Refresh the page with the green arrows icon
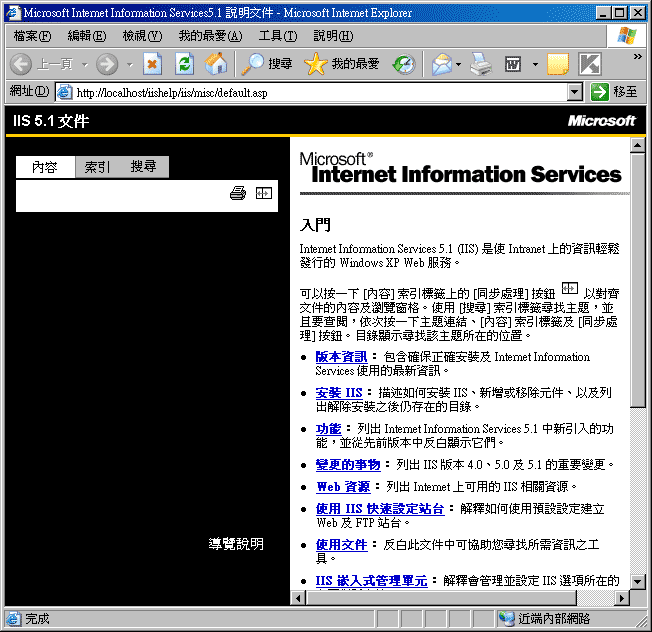The image size is (652, 632). point(184,64)
